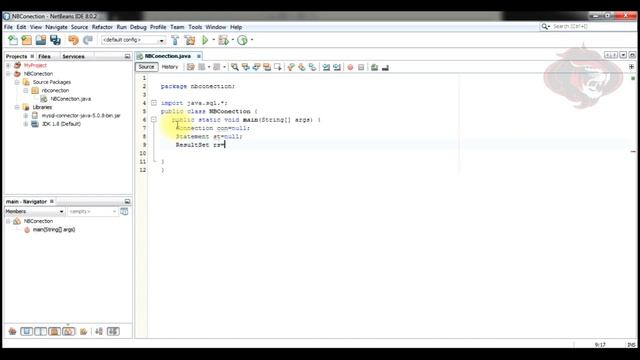The width and height of the screenshot is (640, 360).
Task: Click the Uncomment editor icon
Action: click(x=385, y=67)
